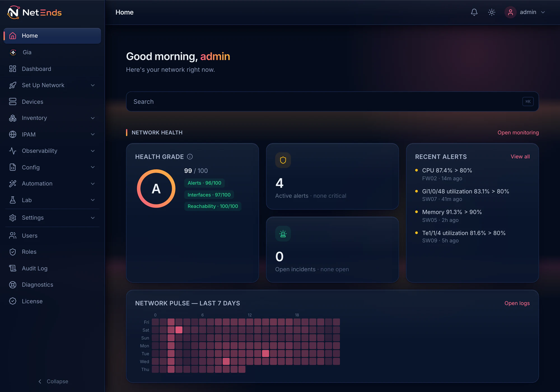Click Open logs link
This screenshot has height=392, width=560.
pyautogui.click(x=517, y=303)
